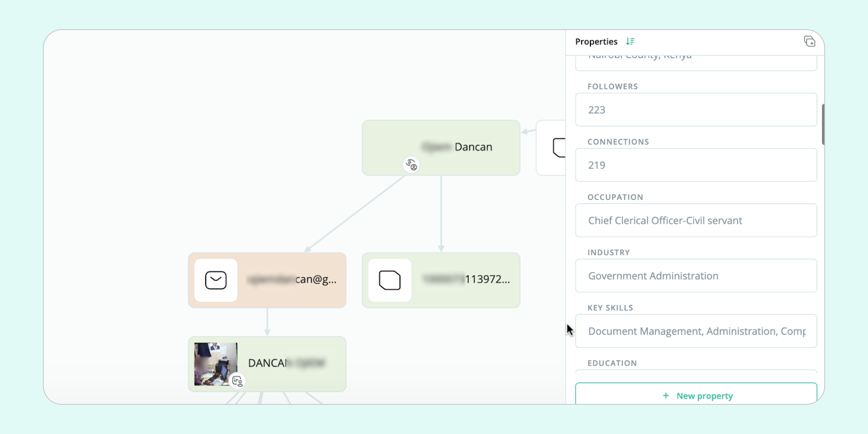Click the envelope icon on the email node

pyautogui.click(x=216, y=280)
